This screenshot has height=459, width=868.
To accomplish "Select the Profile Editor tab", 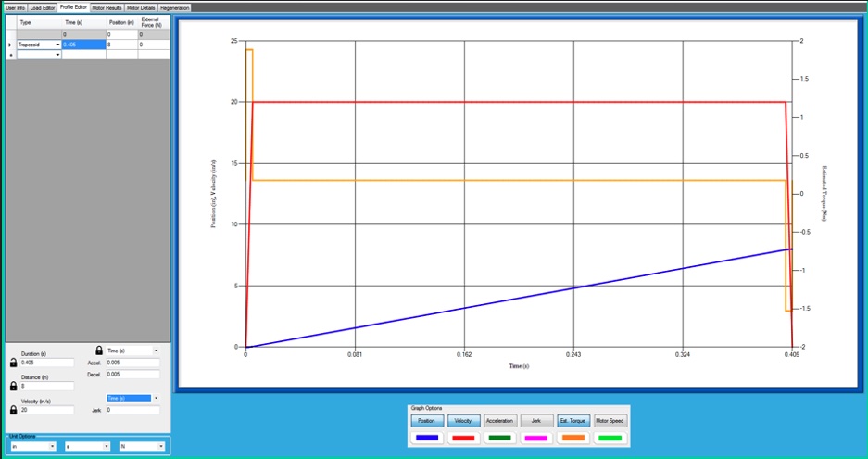I will click(x=73, y=7).
